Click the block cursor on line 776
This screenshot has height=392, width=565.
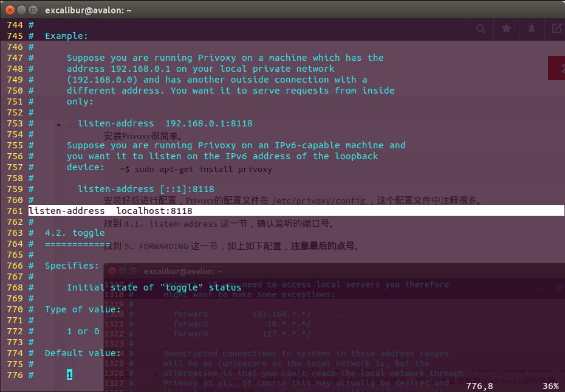(x=69, y=375)
